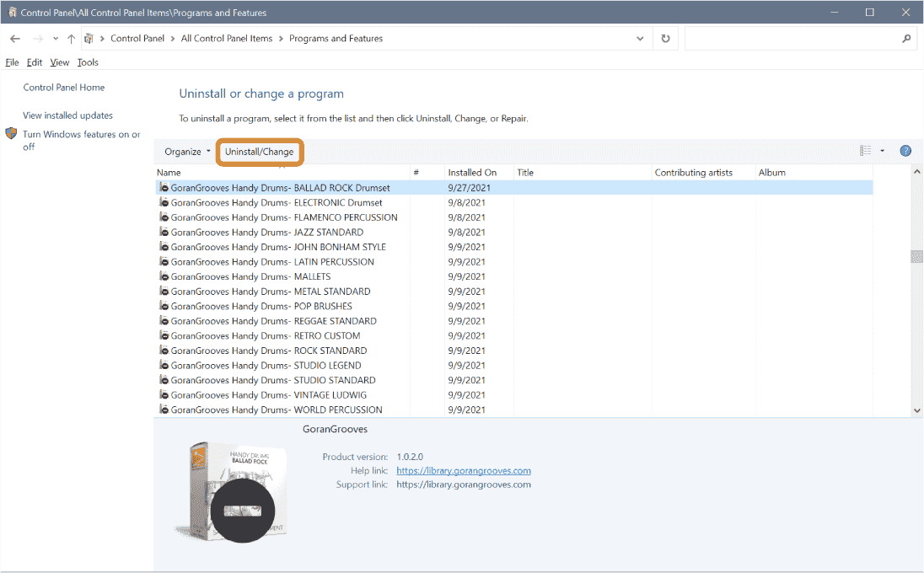
Task: Select METAL STANDARD program icon
Action: [x=164, y=291]
